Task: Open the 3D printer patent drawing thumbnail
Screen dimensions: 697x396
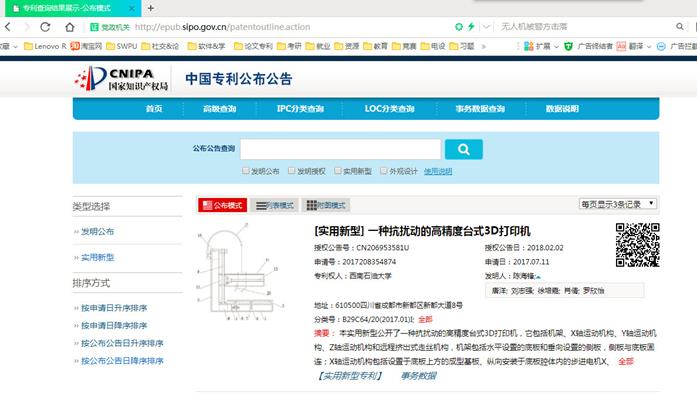Action: tap(240, 272)
